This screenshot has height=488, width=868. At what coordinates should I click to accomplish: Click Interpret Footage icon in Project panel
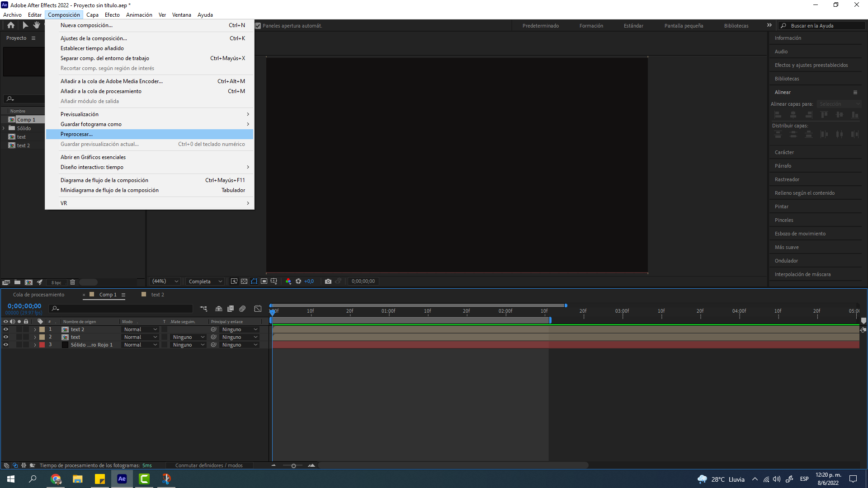[x=6, y=282]
